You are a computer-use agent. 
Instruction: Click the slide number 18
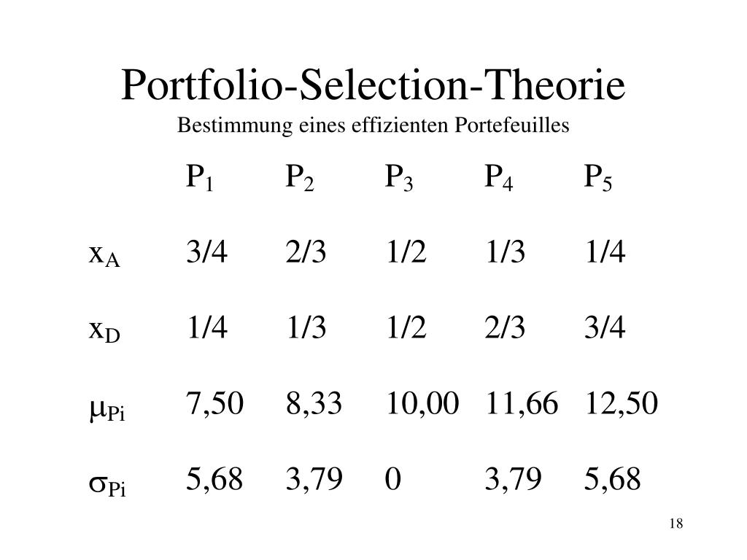676,524
